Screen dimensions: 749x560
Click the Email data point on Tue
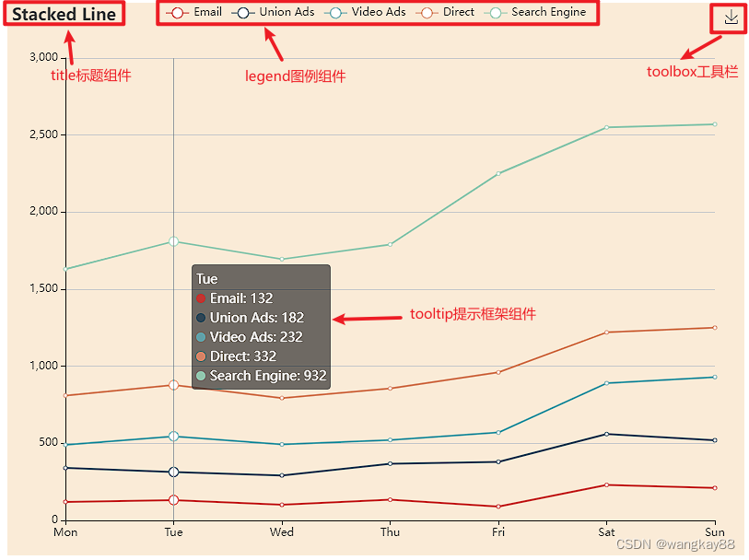(x=174, y=500)
